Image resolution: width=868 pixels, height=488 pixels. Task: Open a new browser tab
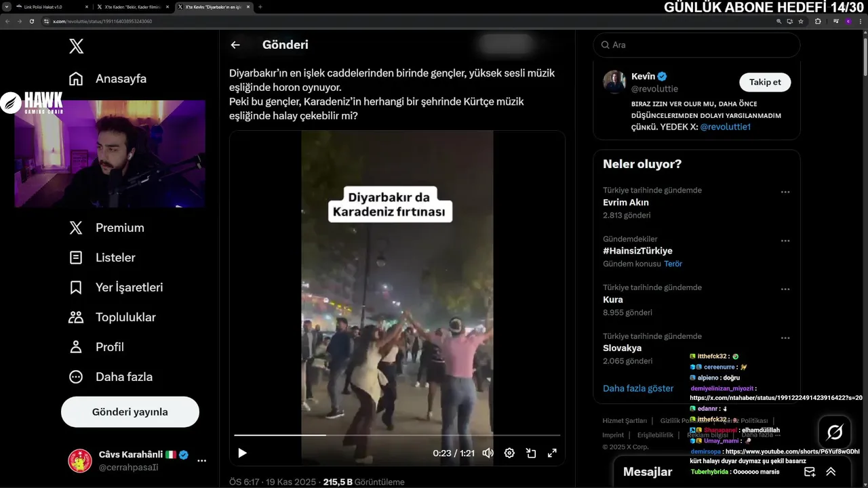pos(260,7)
